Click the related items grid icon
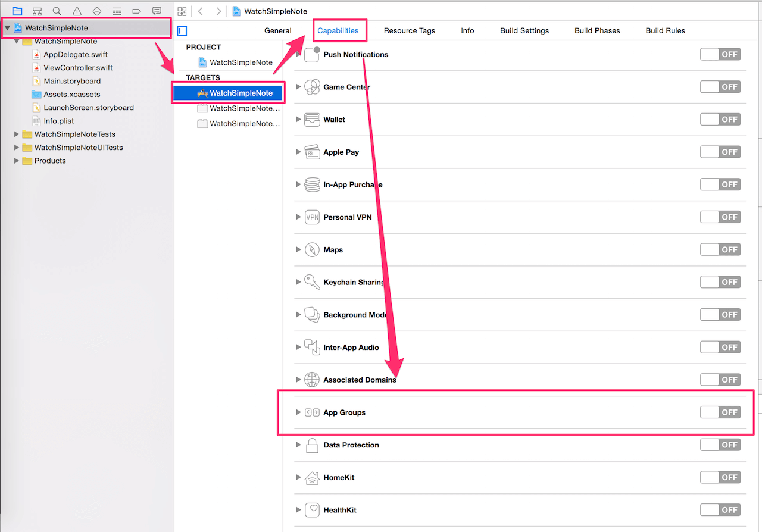762x532 pixels. (x=182, y=11)
